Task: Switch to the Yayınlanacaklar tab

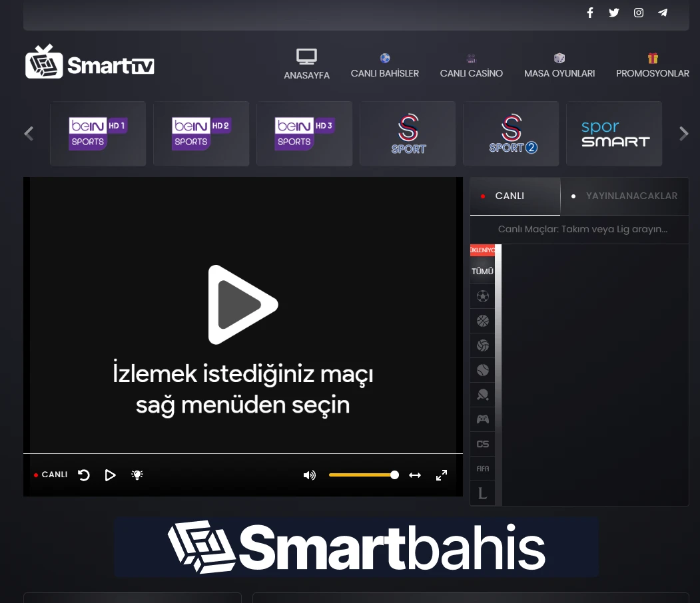Action: point(625,196)
